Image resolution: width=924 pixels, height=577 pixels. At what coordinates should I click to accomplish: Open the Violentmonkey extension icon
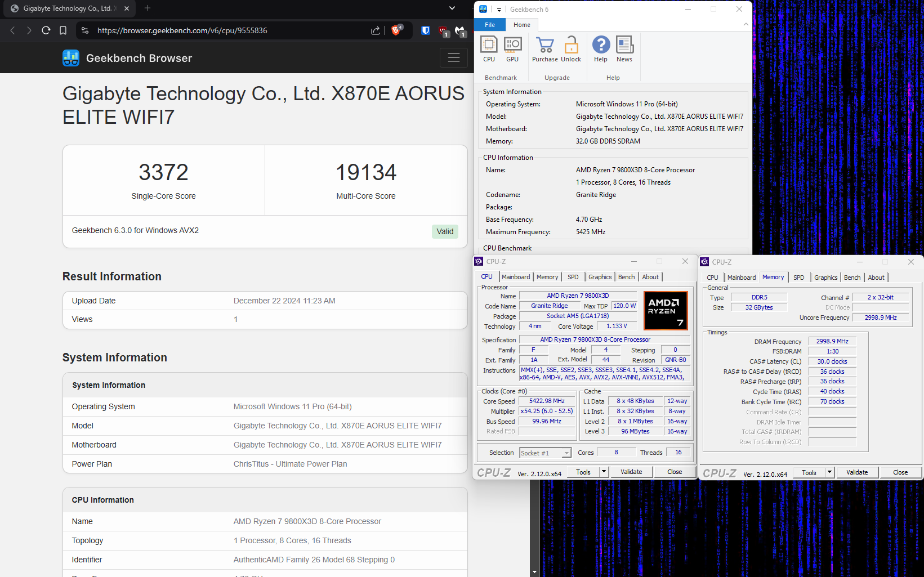point(461,31)
